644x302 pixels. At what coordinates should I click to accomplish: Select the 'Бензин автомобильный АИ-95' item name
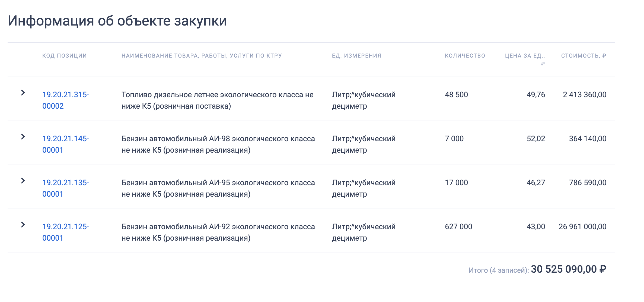click(218, 188)
